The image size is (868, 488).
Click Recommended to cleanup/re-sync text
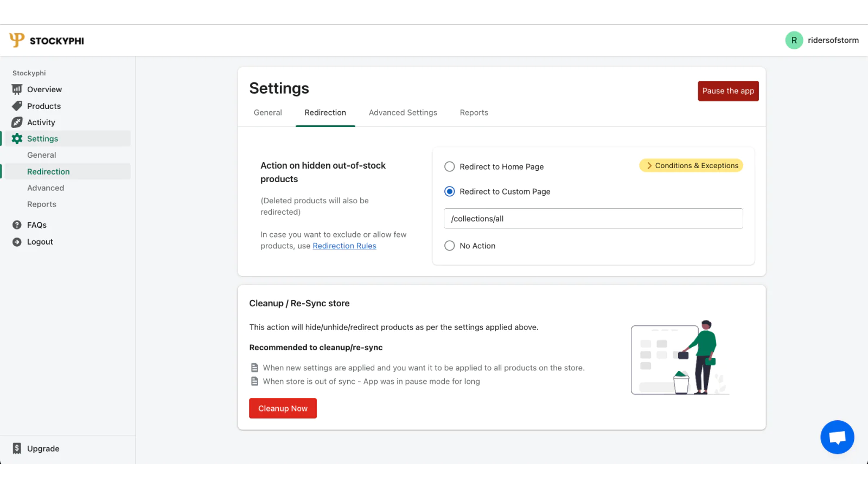point(316,348)
